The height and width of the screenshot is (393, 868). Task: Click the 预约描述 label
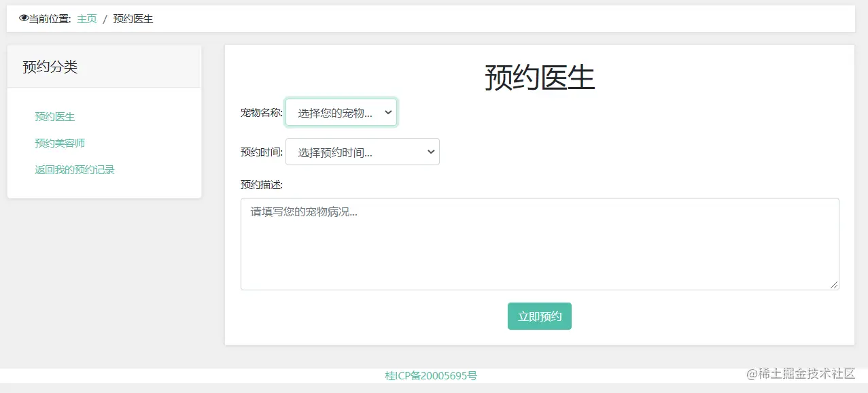coord(262,185)
